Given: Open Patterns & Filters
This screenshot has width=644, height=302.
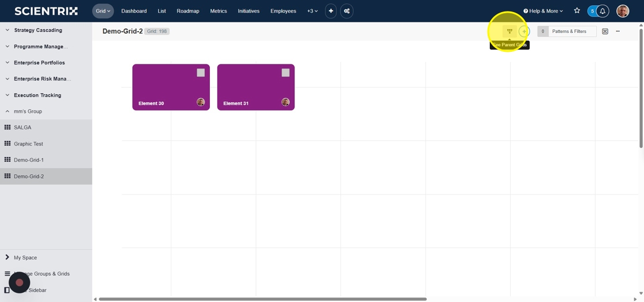Looking at the screenshot, I should point(569,32).
